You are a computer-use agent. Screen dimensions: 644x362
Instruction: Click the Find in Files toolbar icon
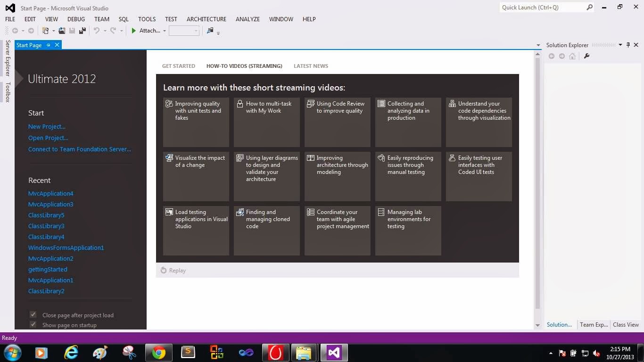pos(209,31)
